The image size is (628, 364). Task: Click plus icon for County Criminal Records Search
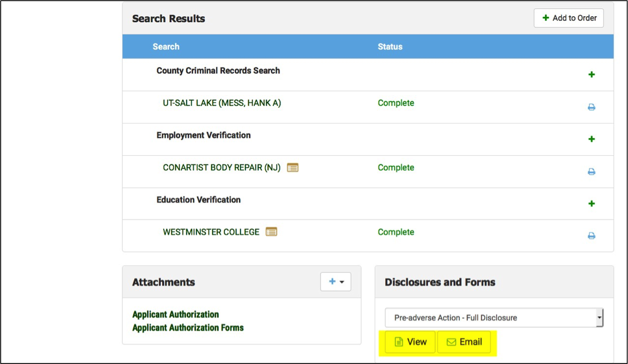(591, 75)
